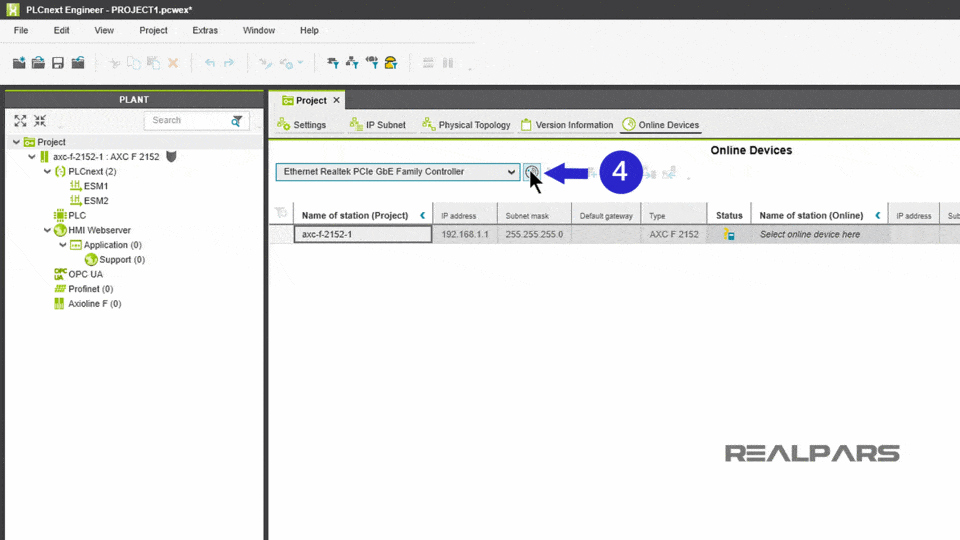Screen dimensions: 960x540
Task: Select Support (0) in the tree
Action: (115, 260)
